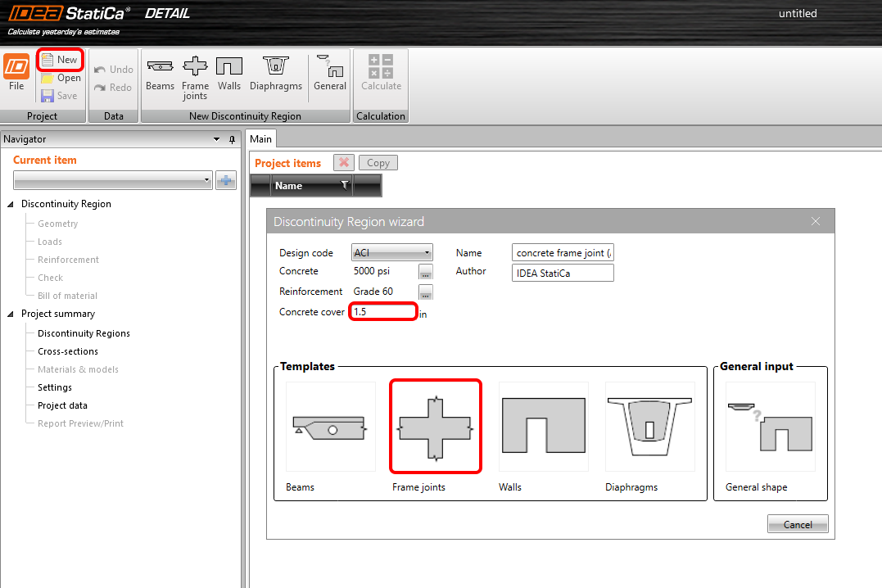Screen dimensions: 882x588
Task: Switch to the Main tab
Action: [x=261, y=139]
